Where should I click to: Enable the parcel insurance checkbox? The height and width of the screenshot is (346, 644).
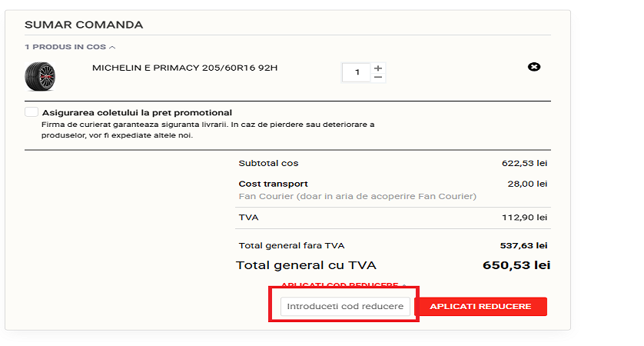(32, 112)
